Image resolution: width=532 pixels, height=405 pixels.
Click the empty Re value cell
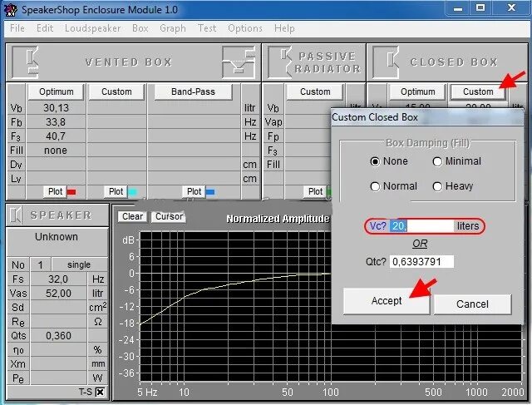(58, 322)
